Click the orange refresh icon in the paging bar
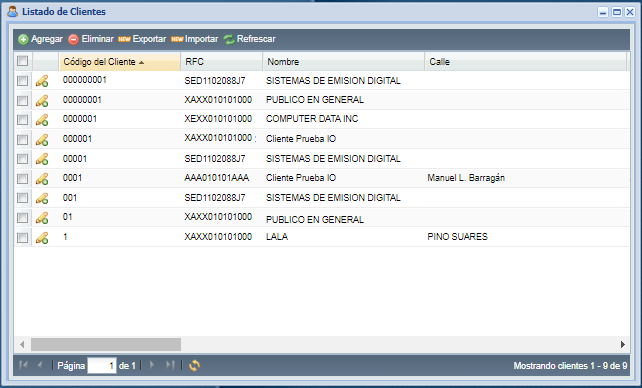The height and width of the screenshot is (388, 642). [x=194, y=365]
